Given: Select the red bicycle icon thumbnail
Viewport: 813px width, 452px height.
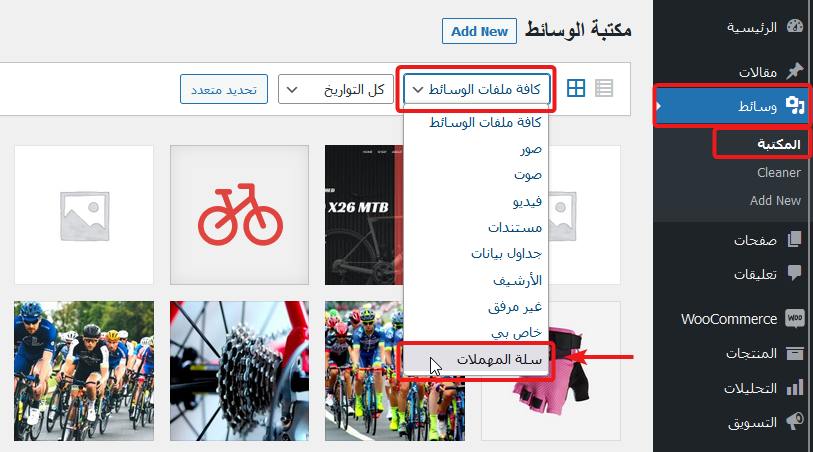Looking at the screenshot, I should pyautogui.click(x=240, y=215).
